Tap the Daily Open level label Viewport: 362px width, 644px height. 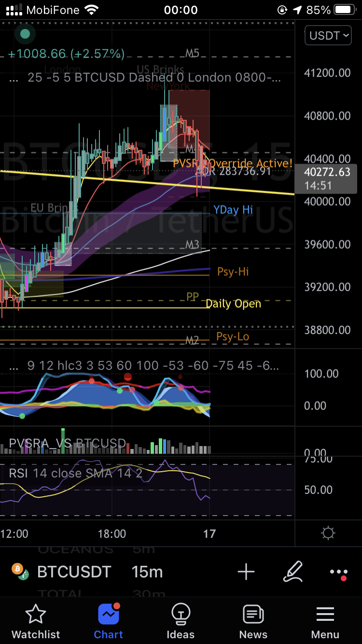point(233,304)
